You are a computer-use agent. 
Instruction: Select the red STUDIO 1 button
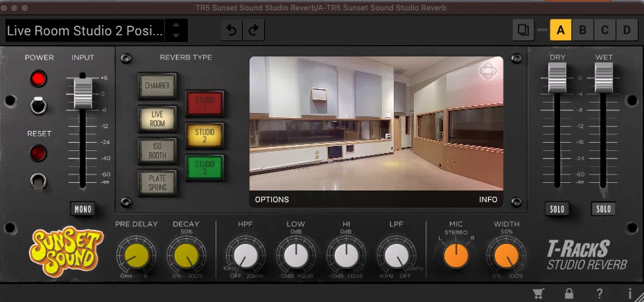204,103
